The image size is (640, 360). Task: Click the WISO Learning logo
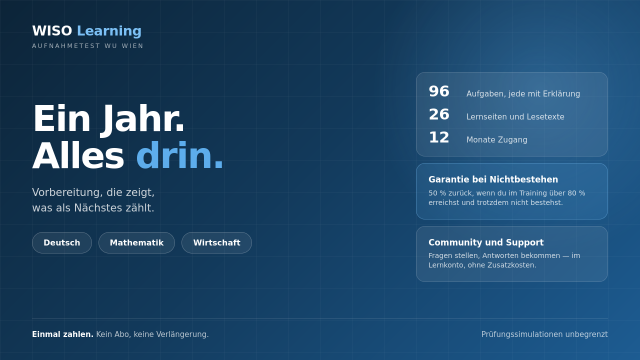(x=87, y=31)
